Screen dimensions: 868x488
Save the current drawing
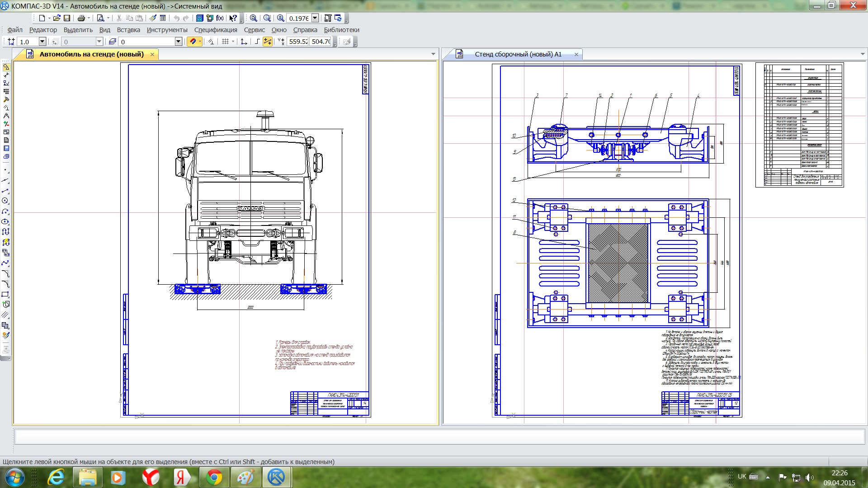(x=67, y=18)
